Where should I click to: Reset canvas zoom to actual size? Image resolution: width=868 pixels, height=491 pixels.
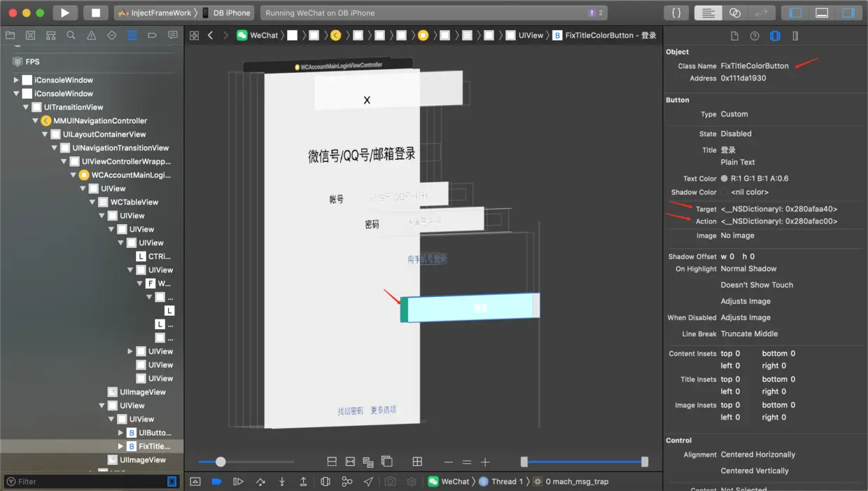[x=467, y=462]
